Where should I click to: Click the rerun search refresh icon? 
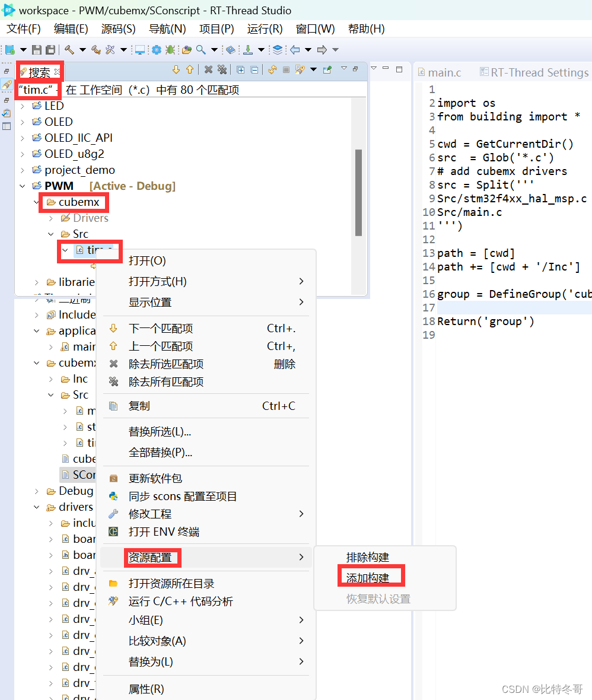272,69
